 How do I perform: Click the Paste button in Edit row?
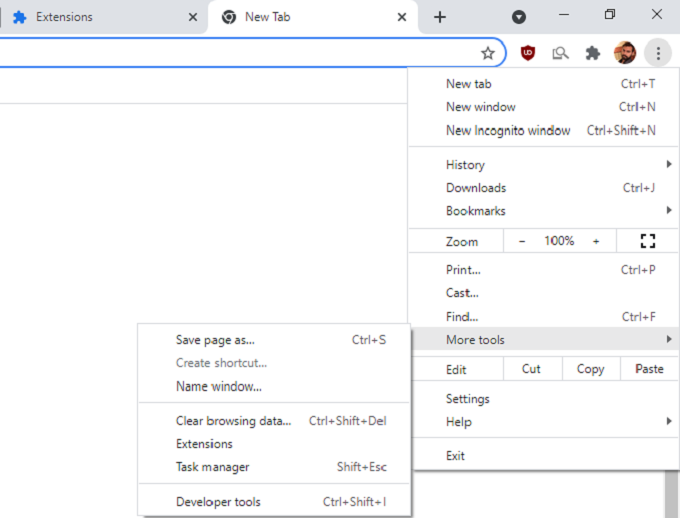649,369
